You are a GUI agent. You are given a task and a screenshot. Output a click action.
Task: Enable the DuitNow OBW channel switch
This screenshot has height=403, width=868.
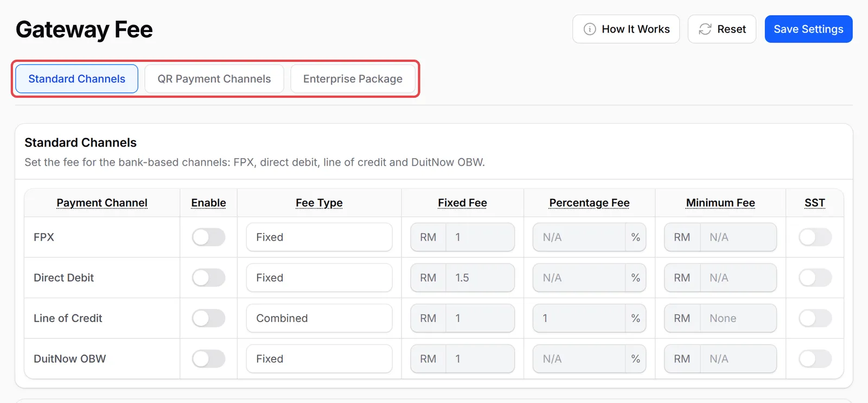tap(208, 359)
